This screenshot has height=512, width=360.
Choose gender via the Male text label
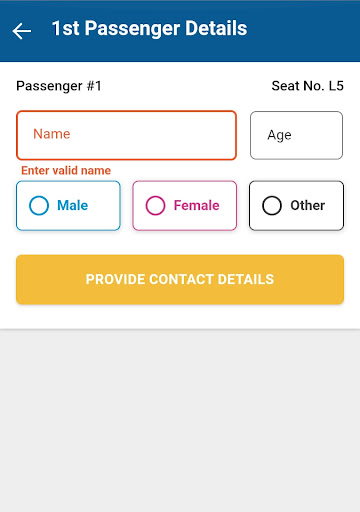(x=73, y=205)
